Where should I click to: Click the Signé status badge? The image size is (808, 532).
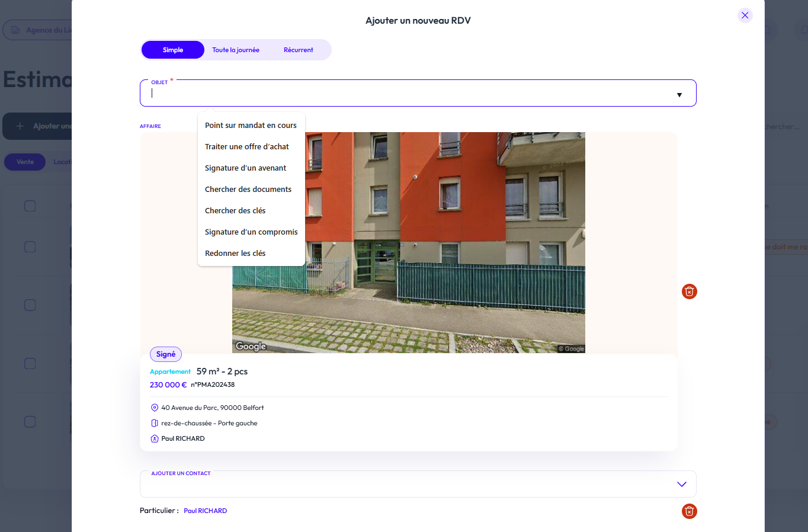(x=166, y=354)
